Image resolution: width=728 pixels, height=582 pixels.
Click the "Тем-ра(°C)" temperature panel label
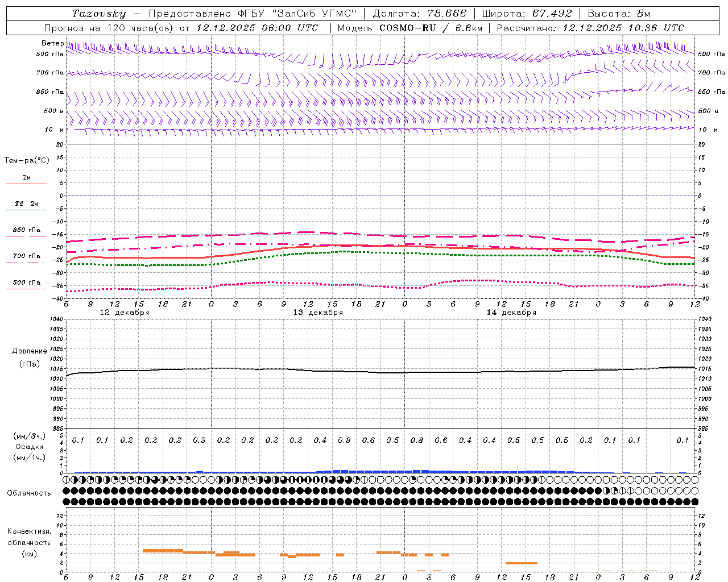[27, 161]
